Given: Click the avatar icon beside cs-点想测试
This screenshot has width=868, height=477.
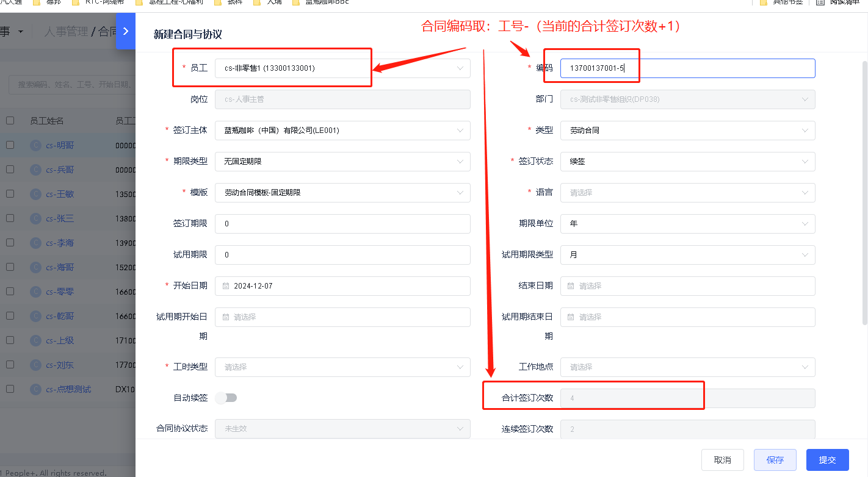Looking at the screenshot, I should point(36,389).
